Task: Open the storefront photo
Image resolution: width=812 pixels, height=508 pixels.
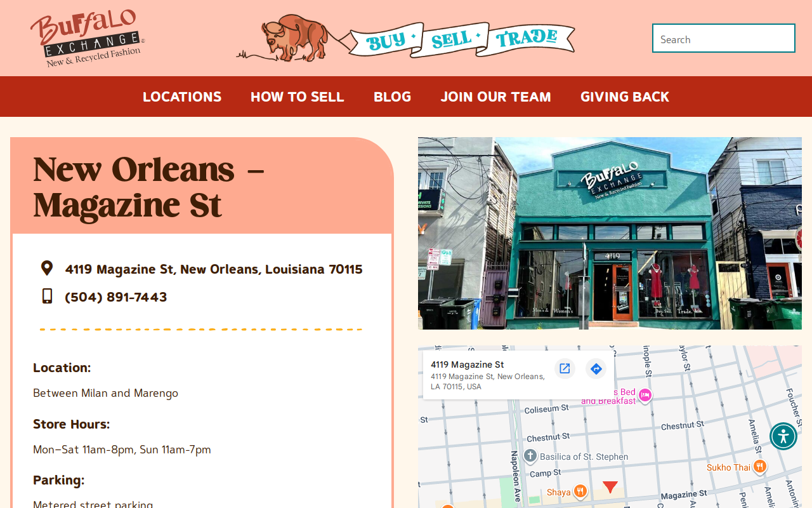Action: pos(610,233)
